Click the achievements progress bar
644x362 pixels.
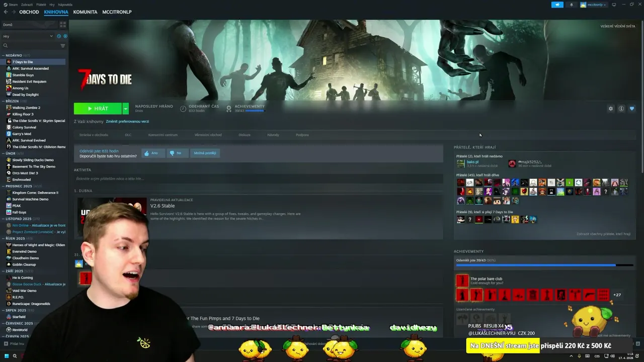(x=544, y=265)
